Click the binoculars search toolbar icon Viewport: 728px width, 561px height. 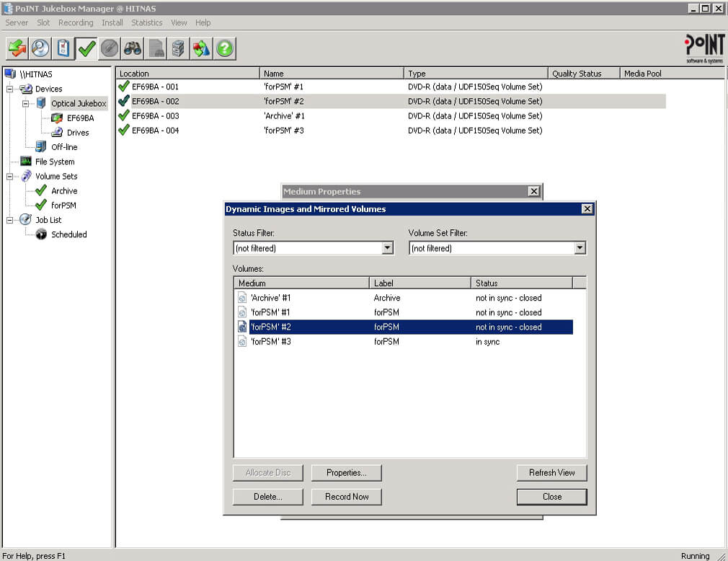[133, 48]
